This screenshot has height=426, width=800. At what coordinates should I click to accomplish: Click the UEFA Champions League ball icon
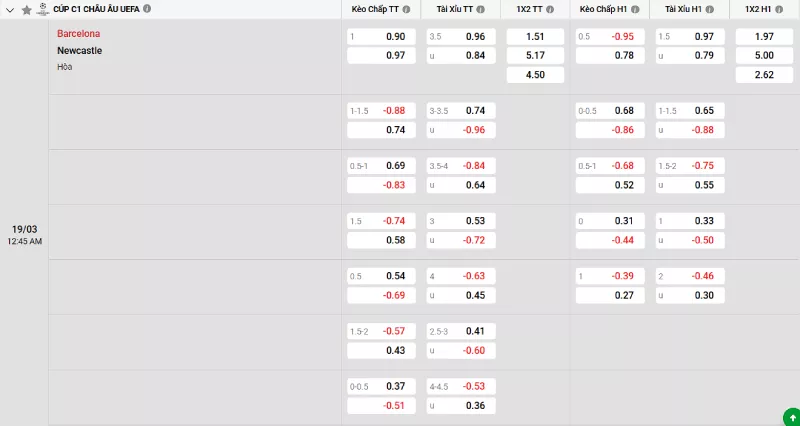43,9
